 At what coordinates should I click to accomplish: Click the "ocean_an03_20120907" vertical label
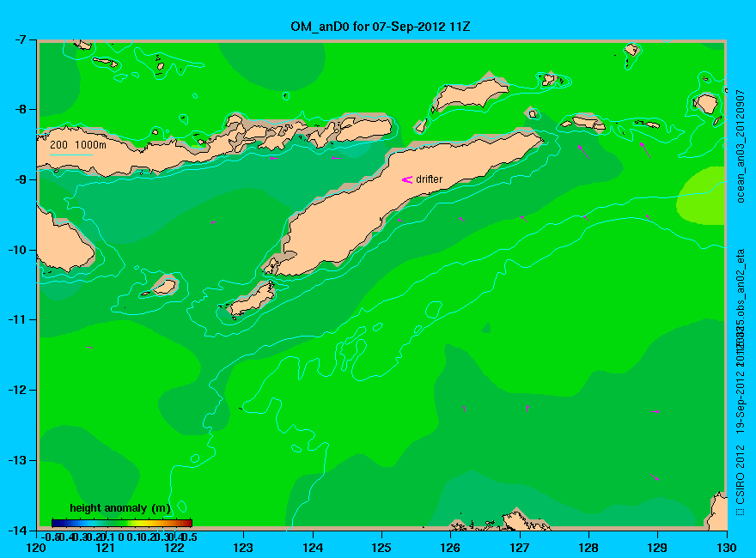741,146
